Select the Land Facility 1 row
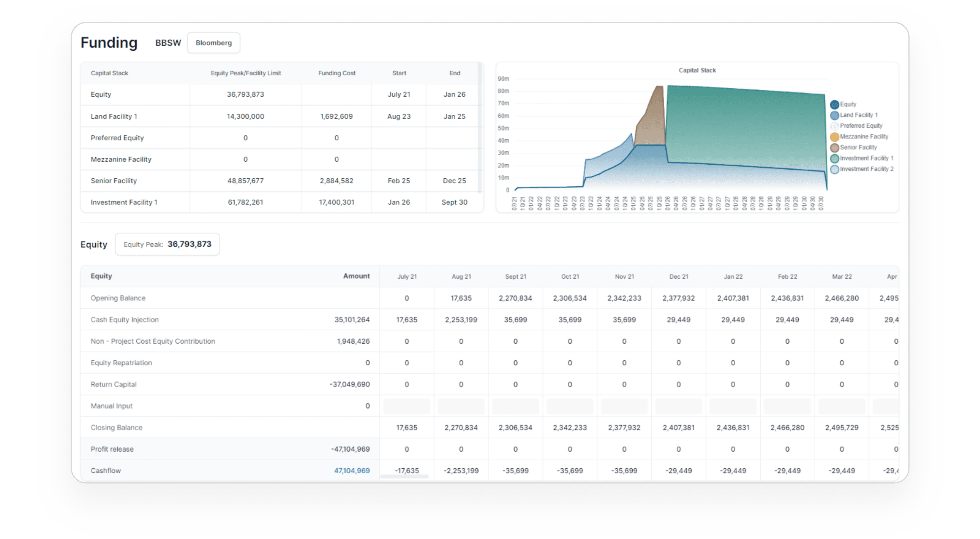 click(x=280, y=116)
